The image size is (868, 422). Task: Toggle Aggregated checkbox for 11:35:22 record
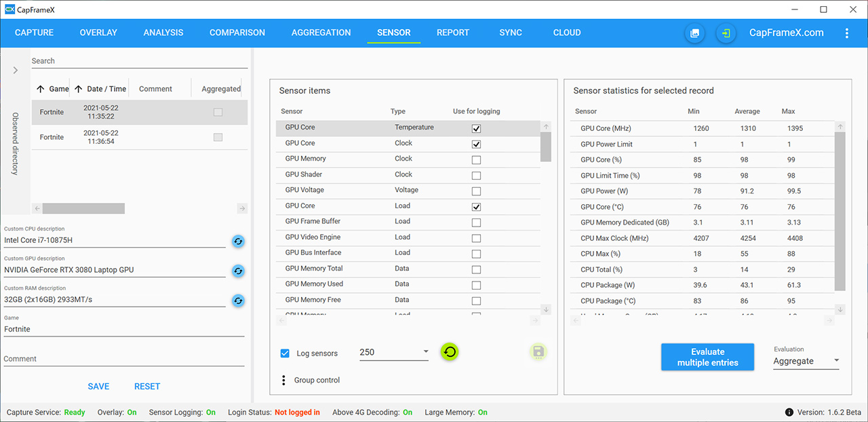point(218,112)
